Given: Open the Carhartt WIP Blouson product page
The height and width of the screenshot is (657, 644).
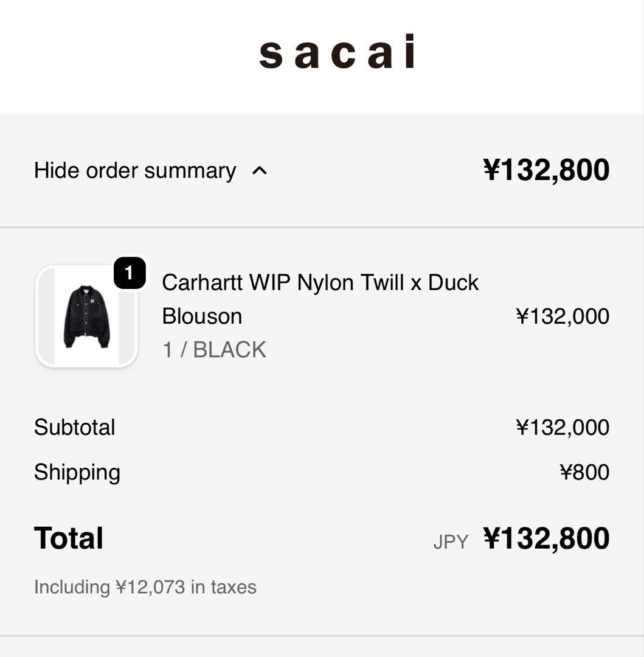Looking at the screenshot, I should 319,298.
